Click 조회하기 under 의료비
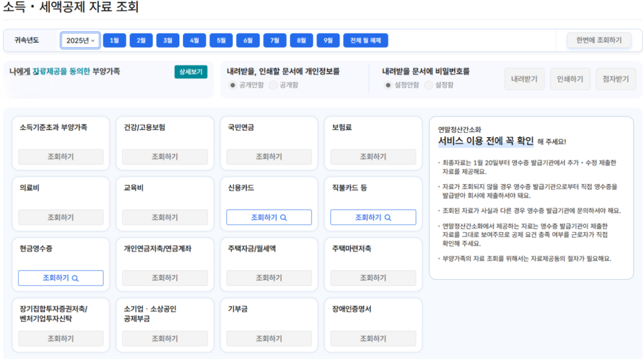 tap(61, 218)
